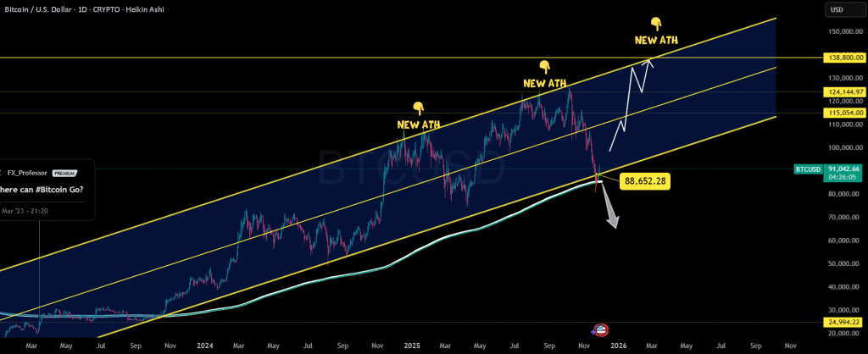Click the chart title Bitcoin / U.S. Dollar
The width and height of the screenshot is (868, 354).
click(43, 8)
